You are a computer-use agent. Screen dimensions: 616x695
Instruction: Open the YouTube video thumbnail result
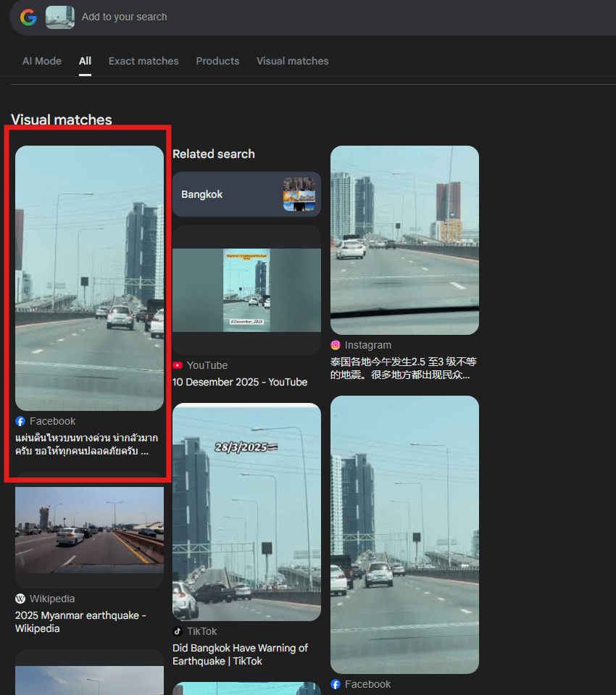(246, 290)
